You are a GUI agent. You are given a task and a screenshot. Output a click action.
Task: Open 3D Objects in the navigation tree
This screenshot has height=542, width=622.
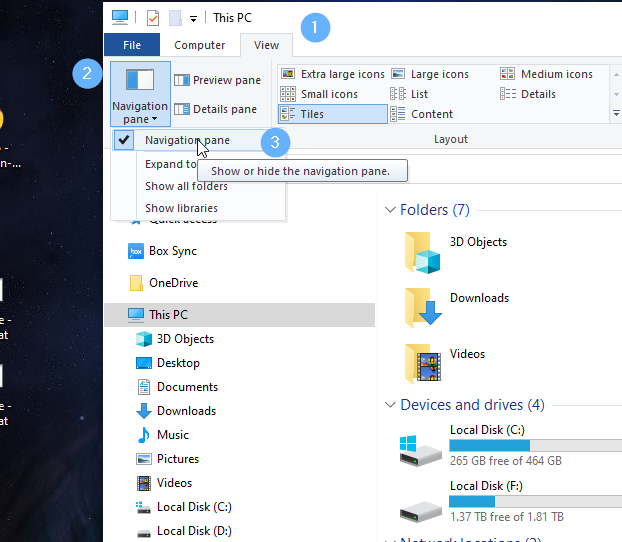click(175, 339)
